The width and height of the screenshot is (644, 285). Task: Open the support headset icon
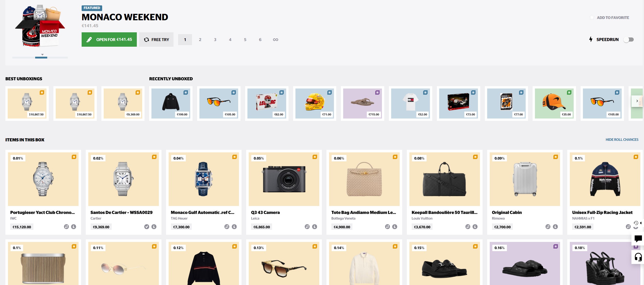[x=638, y=257]
